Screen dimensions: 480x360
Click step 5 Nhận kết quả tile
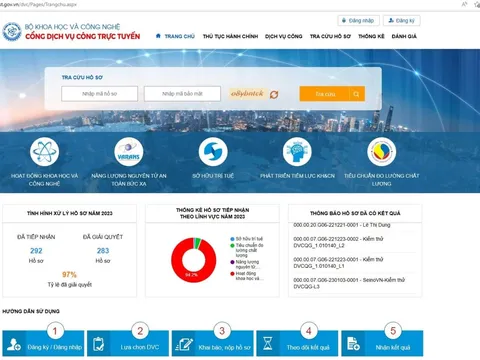pyautogui.click(x=382, y=343)
